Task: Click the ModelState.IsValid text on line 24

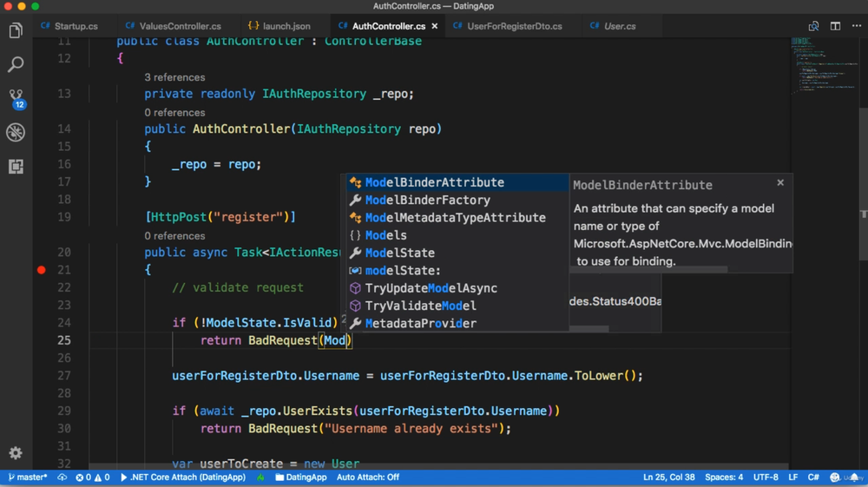Action: [268, 323]
